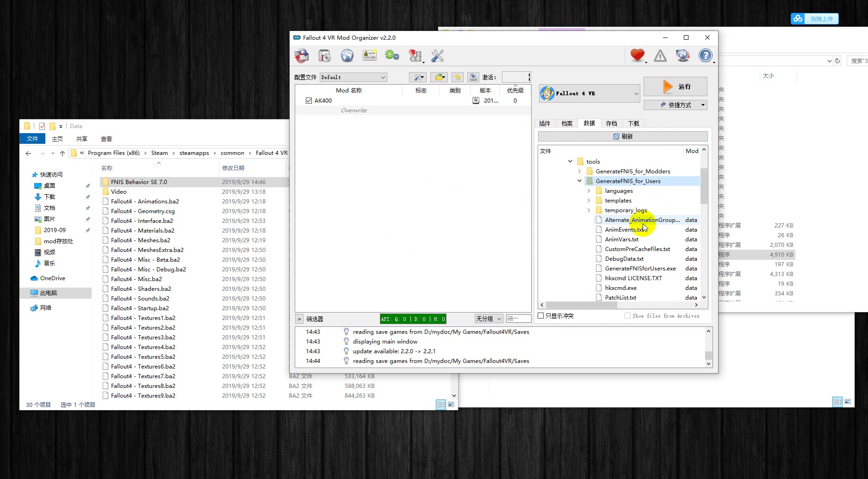The height and width of the screenshot is (479, 868).
Task: Click the 优先级 priority column header
Action: (x=515, y=90)
